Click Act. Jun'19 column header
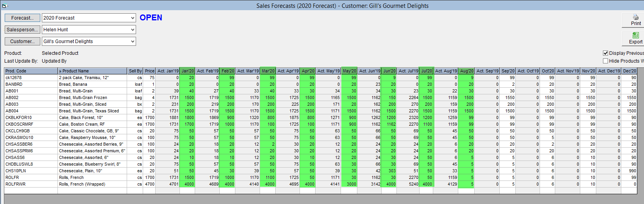The height and width of the screenshot is (204, 644). pos(370,71)
